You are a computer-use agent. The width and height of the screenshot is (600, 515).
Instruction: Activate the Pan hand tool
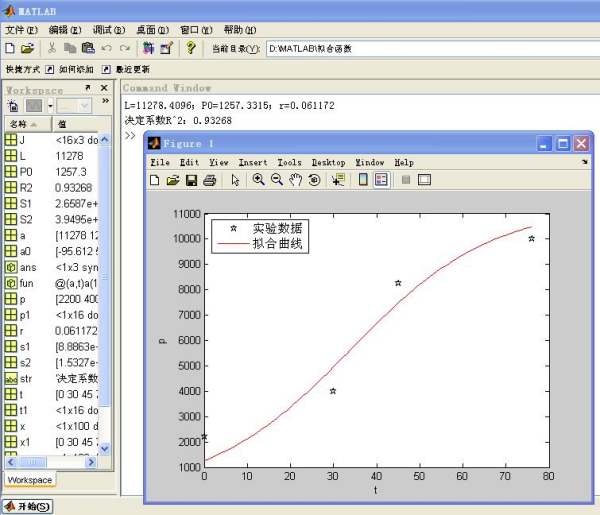click(x=295, y=180)
